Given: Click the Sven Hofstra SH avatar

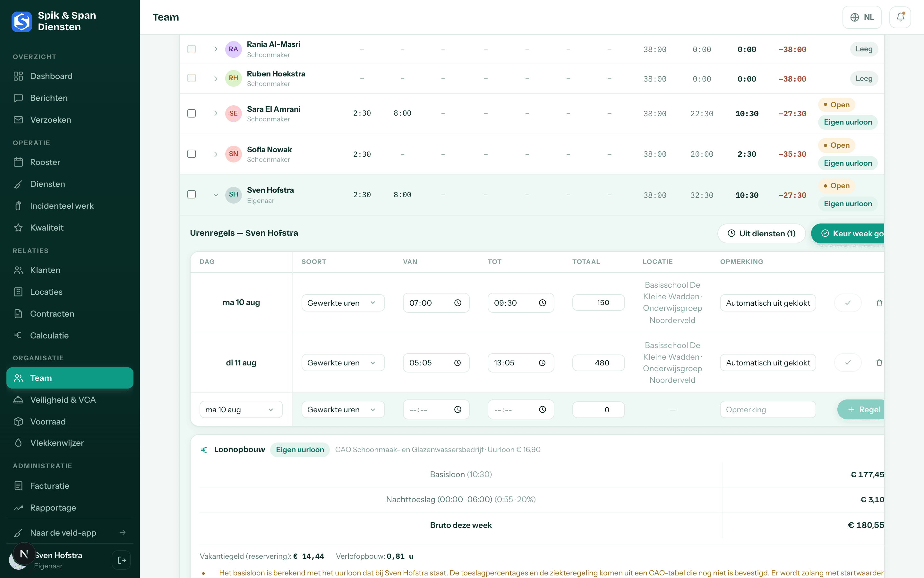Looking at the screenshot, I should [233, 194].
